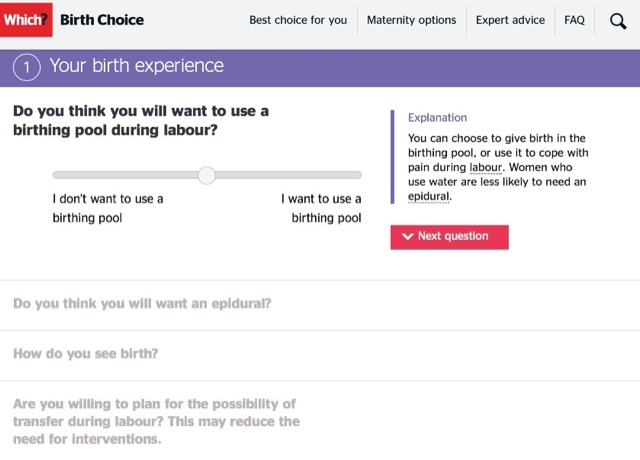Click the Birth Choice site title
This screenshot has width=640, height=460.
pos(102,20)
